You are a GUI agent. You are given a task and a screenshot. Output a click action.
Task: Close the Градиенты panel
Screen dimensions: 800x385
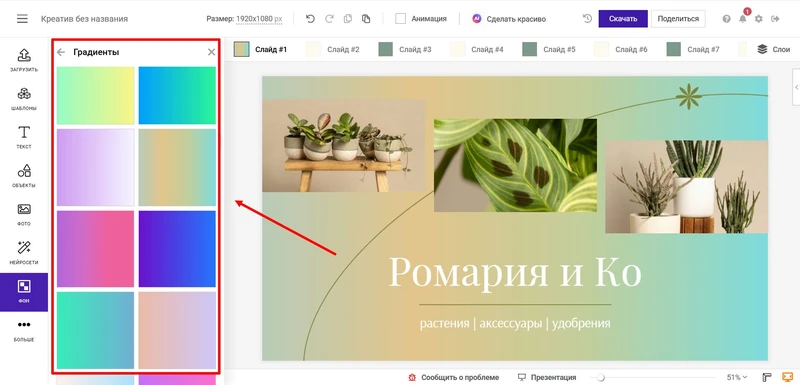click(x=211, y=52)
